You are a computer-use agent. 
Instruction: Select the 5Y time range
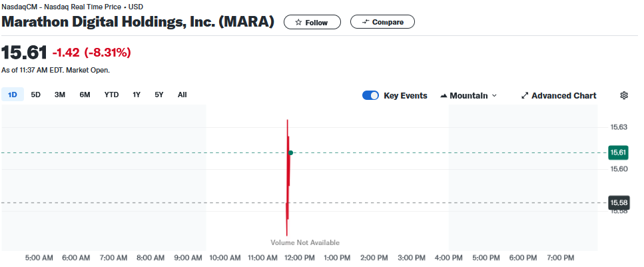click(x=159, y=95)
